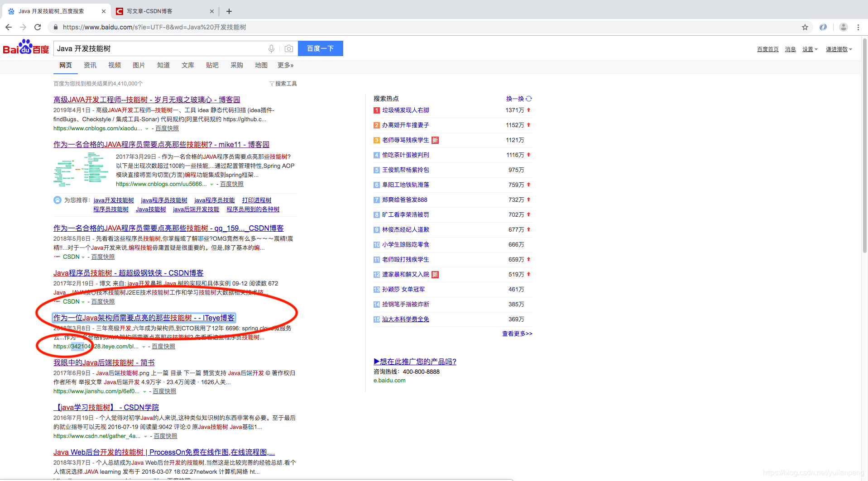The height and width of the screenshot is (481, 868).
Task: Select the 文库 search category
Action: pos(188,66)
